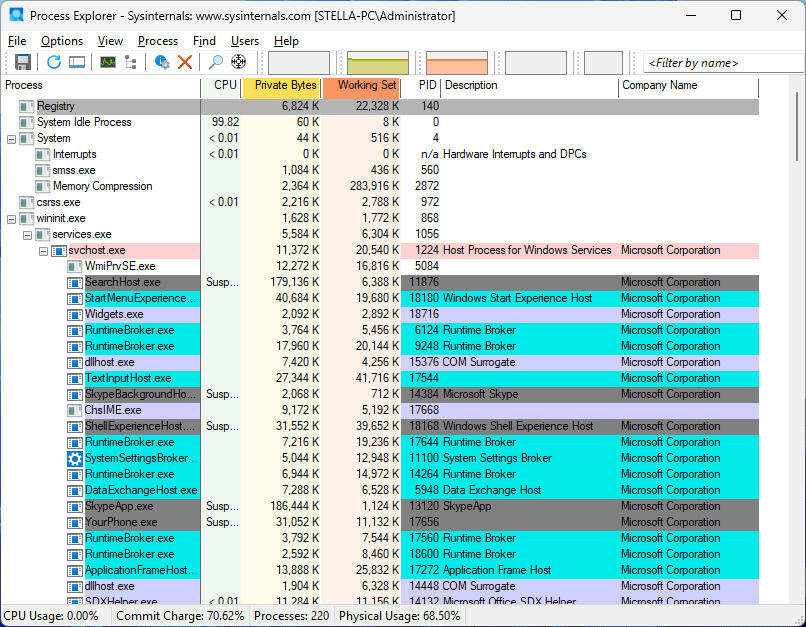Select the crosshair Find Window's Process icon
This screenshot has height=627, width=806.
(x=239, y=62)
